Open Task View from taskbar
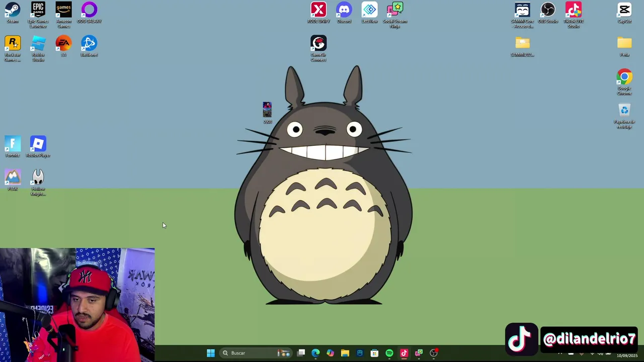Viewport: 644px width, 362px height. click(301, 353)
